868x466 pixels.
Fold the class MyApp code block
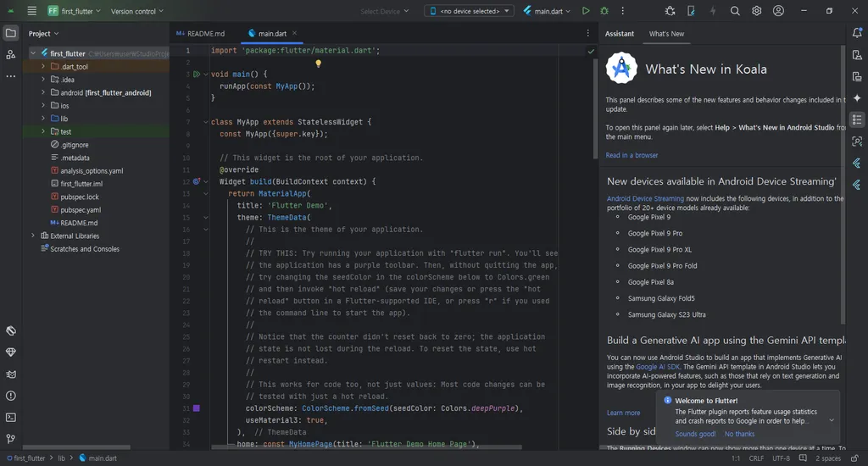(x=206, y=122)
